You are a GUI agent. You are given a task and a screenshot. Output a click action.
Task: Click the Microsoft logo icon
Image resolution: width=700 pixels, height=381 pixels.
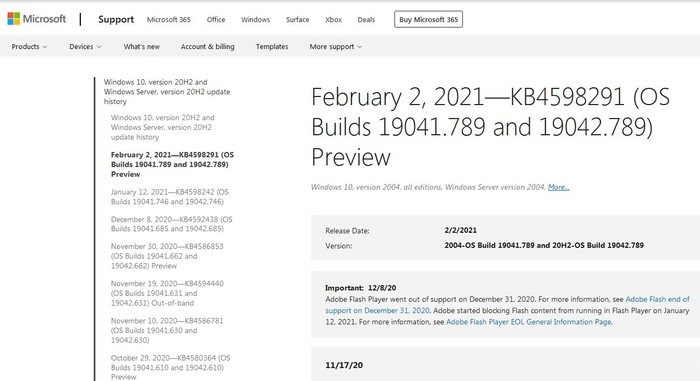[x=14, y=19]
